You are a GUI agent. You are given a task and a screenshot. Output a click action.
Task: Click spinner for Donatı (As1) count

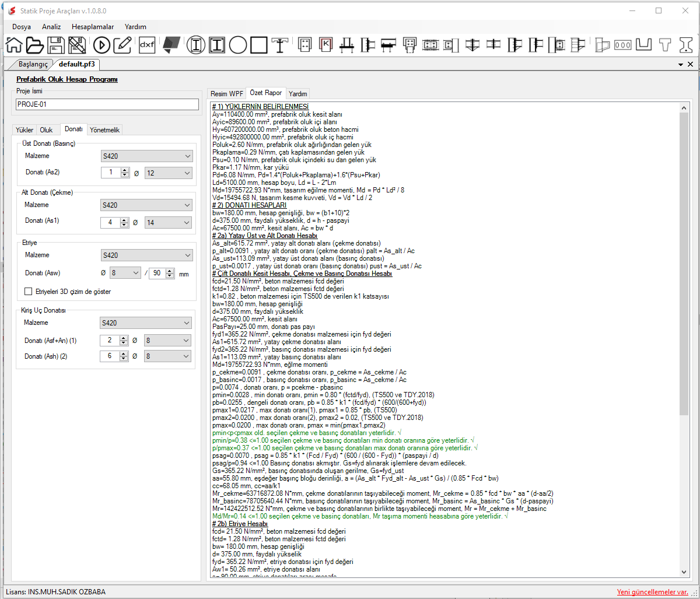[x=124, y=222]
